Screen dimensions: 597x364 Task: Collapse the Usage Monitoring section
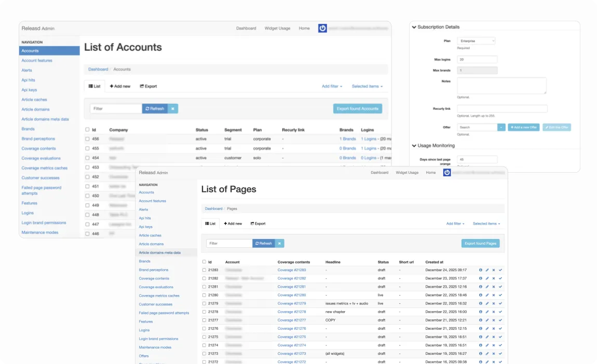pyautogui.click(x=413, y=146)
